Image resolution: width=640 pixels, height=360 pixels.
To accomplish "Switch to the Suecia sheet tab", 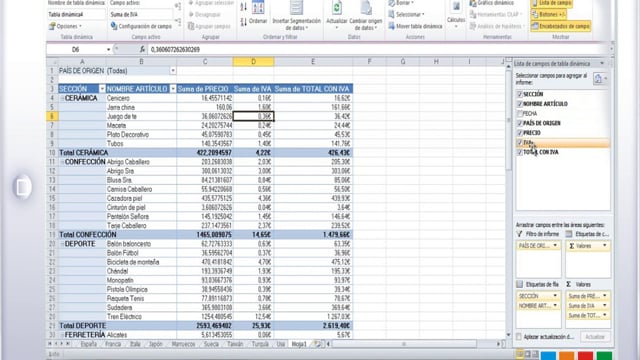I will 211,344.
